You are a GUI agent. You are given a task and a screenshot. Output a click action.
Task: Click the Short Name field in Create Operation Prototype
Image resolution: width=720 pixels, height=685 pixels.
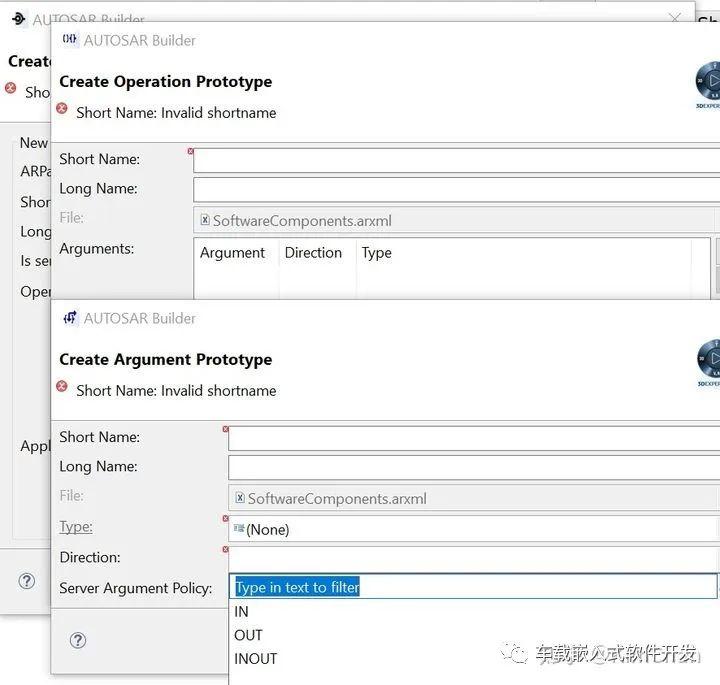click(456, 161)
